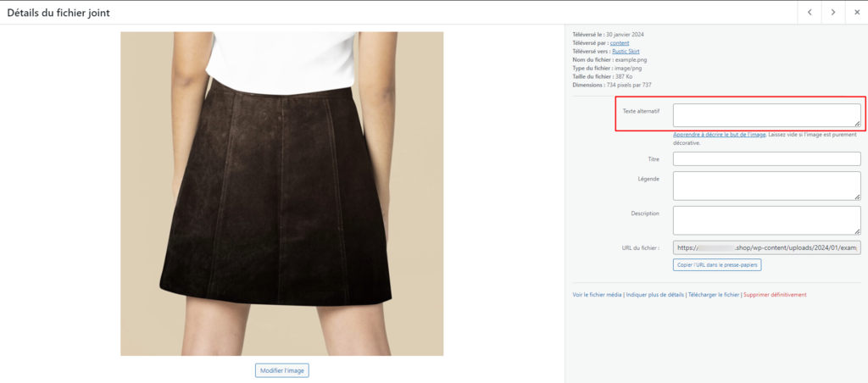Click the Description field resize grip
Image resolution: width=868 pixels, height=383 pixels.
pos(857,231)
